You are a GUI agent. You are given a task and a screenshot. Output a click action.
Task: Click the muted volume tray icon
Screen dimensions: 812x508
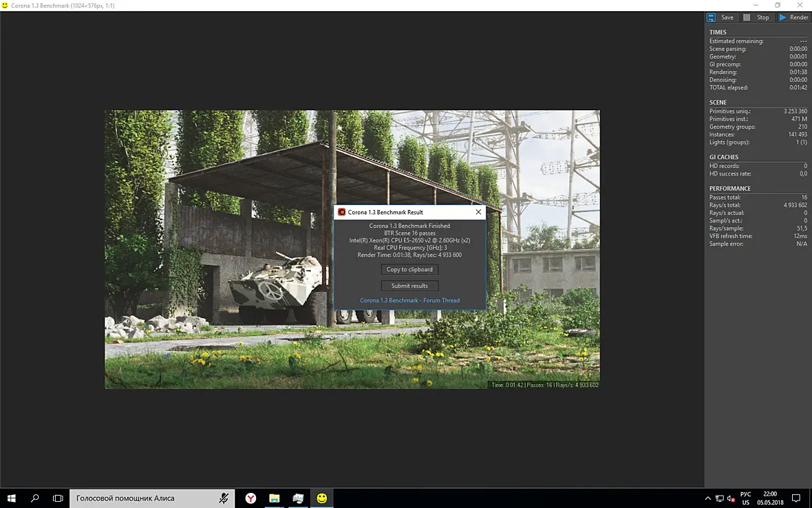tap(731, 498)
